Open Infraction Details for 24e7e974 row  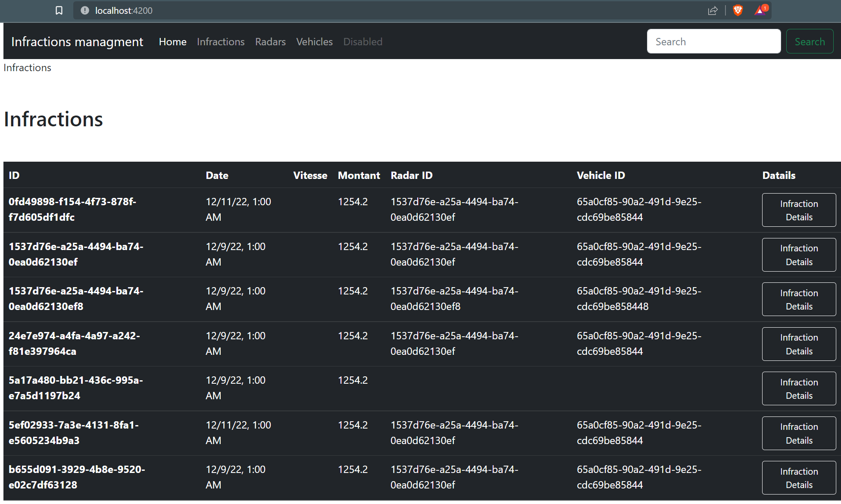point(799,344)
